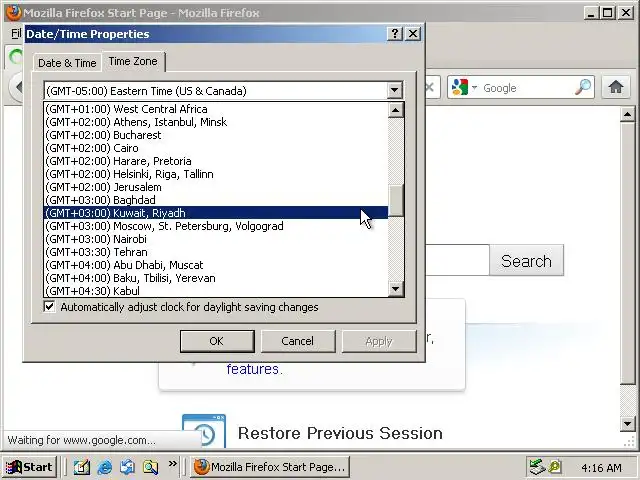
Task: Confirm with the OK button
Action: click(x=217, y=341)
